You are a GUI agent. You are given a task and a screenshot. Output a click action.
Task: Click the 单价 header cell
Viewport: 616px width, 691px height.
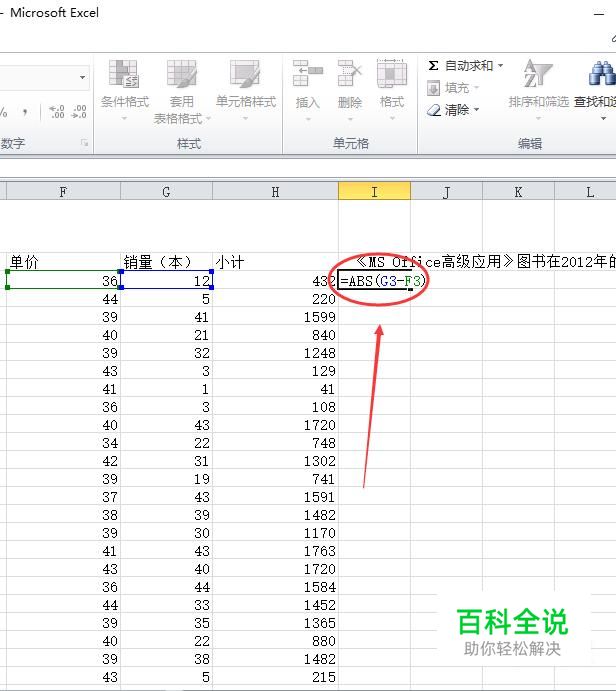point(63,262)
